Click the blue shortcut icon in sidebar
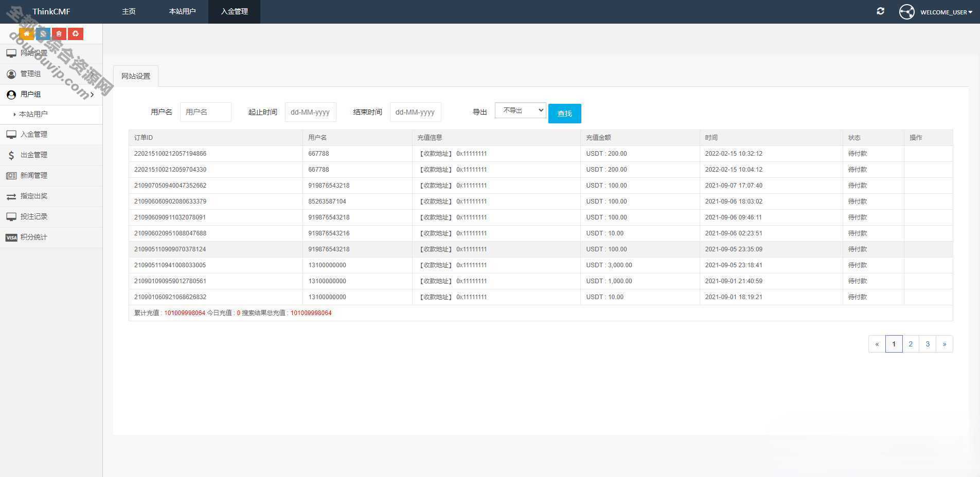The width and height of the screenshot is (980, 477). point(43,34)
